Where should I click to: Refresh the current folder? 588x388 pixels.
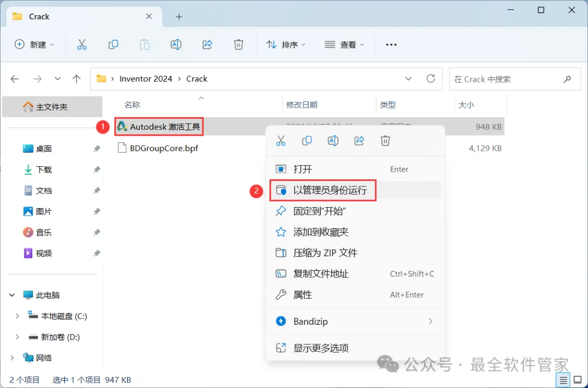pos(431,78)
